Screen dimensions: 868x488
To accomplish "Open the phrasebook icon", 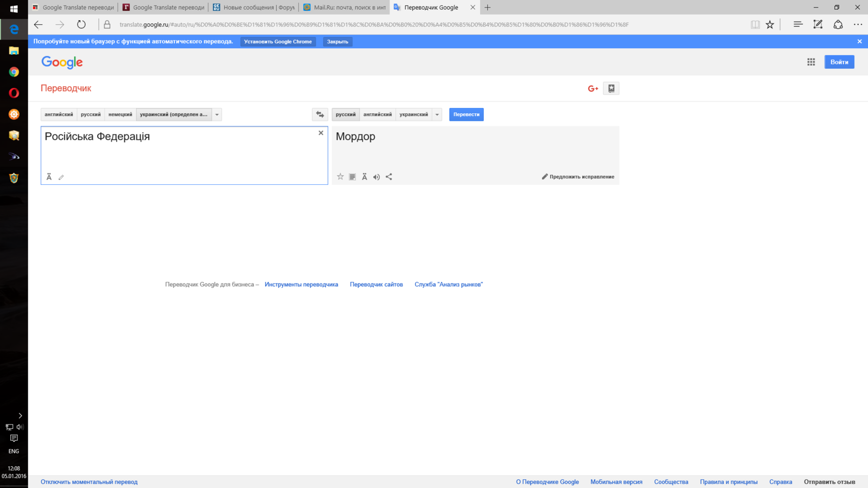I will click(x=611, y=88).
